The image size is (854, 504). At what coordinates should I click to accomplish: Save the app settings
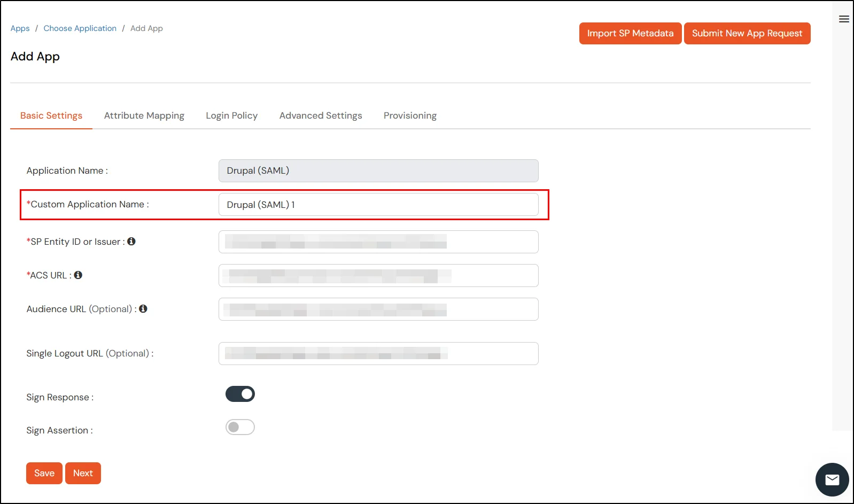pyautogui.click(x=44, y=473)
